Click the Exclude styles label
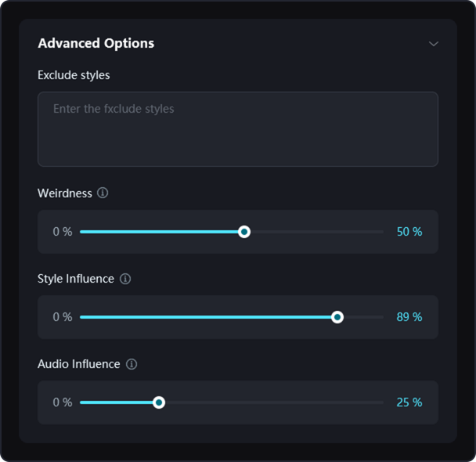The image size is (476, 462). tap(74, 75)
